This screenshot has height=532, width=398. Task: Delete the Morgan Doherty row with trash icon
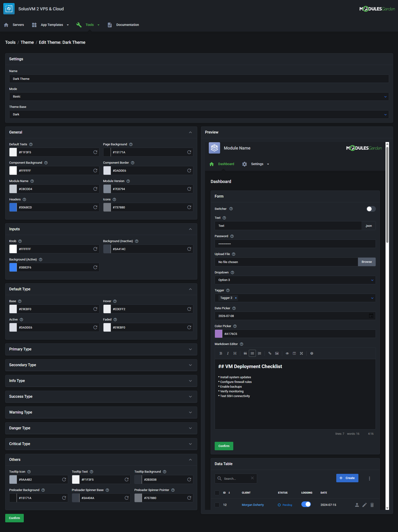coord(372,505)
